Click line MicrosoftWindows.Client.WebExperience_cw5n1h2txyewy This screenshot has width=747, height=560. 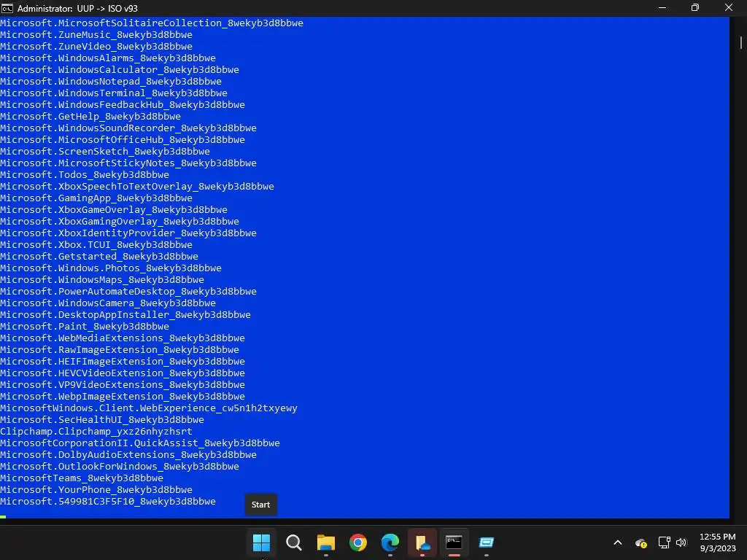pos(149,408)
